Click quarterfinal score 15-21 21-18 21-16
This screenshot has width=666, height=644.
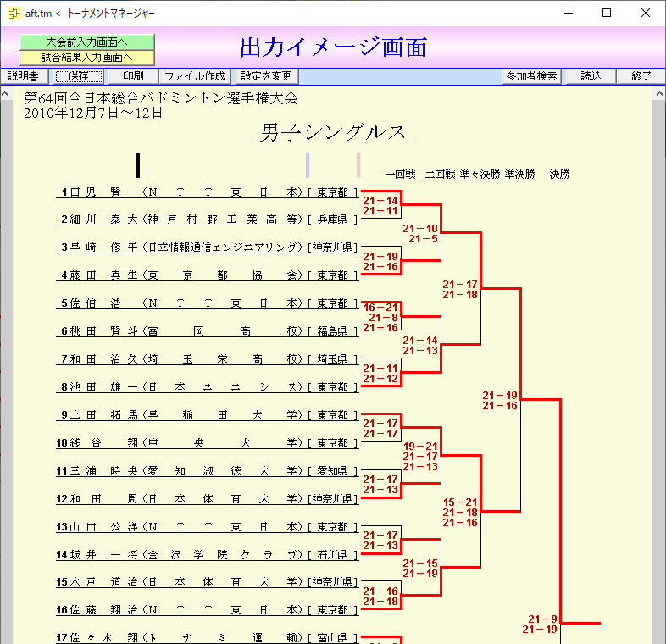tap(460, 513)
